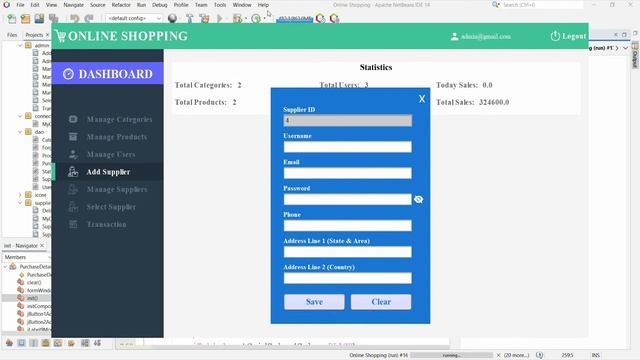Click the Clean and Build Project icon
Image resolution: width=640 pixels, height=360 pixels.
coord(204,18)
